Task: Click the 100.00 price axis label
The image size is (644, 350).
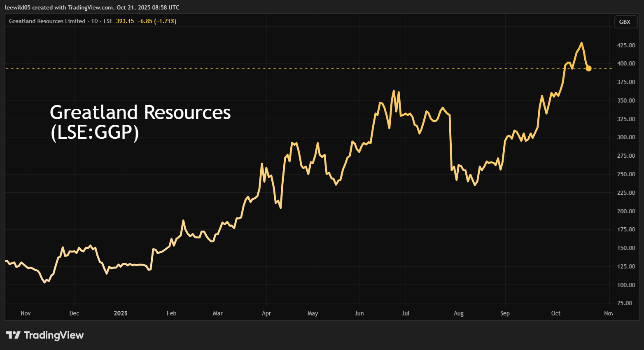Action: [x=625, y=285]
